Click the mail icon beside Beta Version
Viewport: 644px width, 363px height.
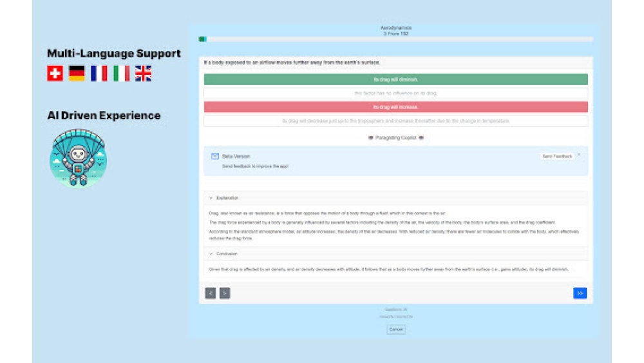click(x=215, y=156)
